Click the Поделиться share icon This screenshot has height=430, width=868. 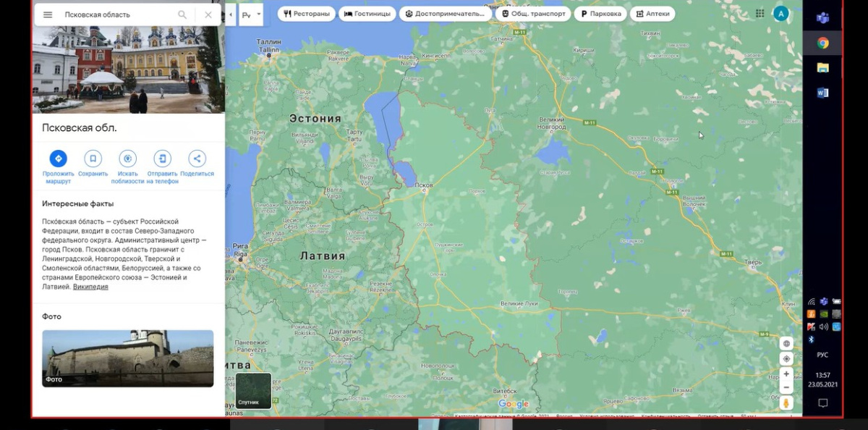point(197,159)
